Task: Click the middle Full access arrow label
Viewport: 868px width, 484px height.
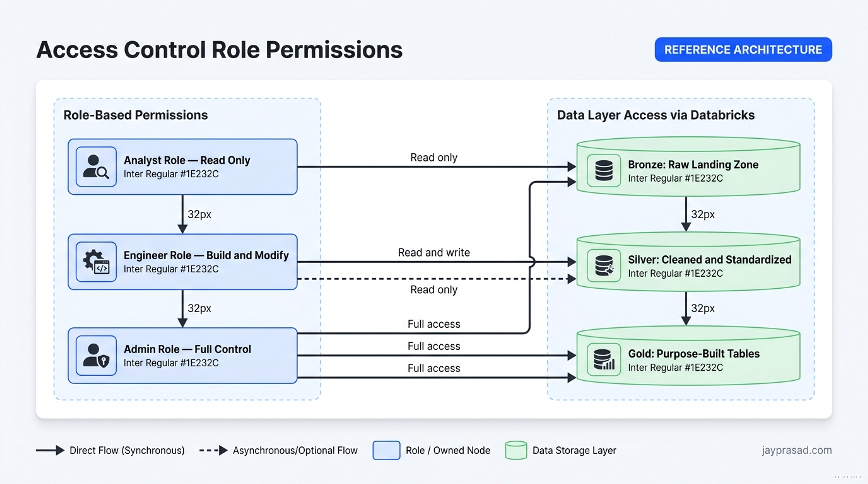Action: tap(434, 346)
